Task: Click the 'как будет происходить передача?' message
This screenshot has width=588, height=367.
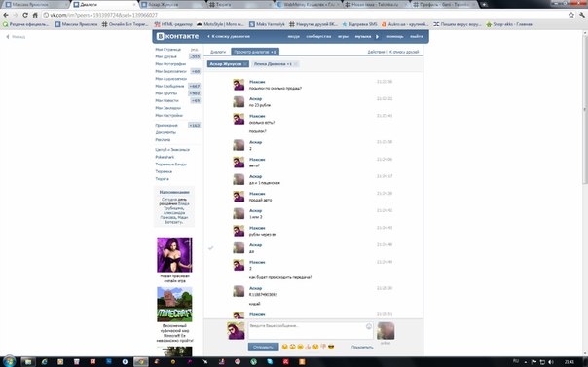Action: tap(280, 277)
